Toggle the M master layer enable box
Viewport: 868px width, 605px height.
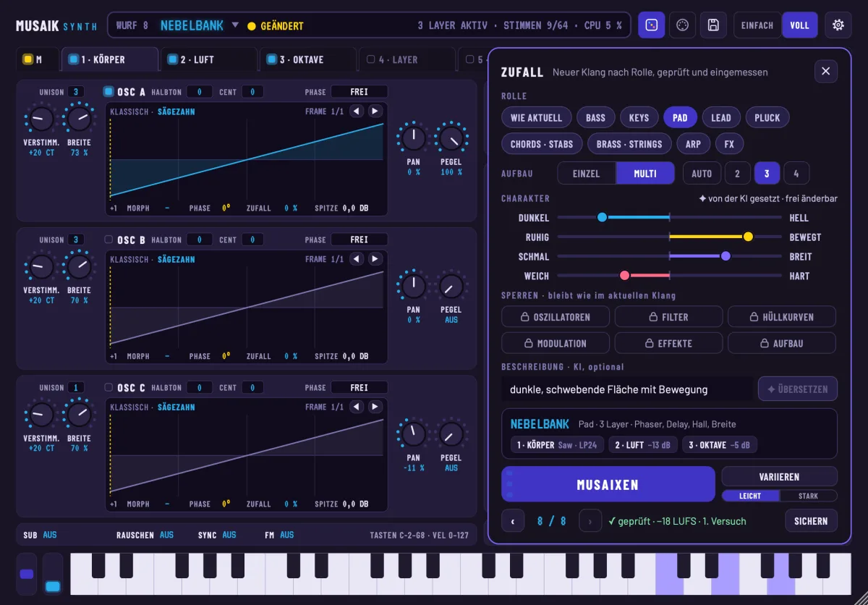[x=27, y=59]
